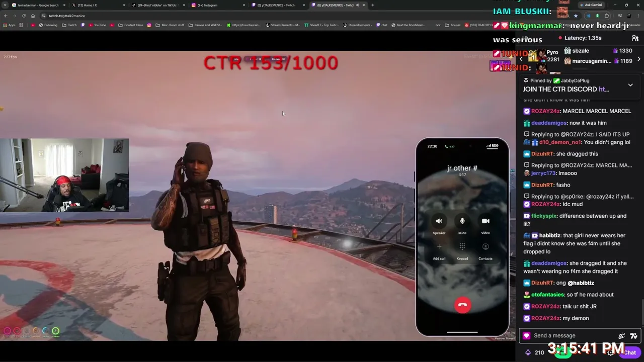Show next gift leaderboard entries with right arrow
Screen dimensions: 644x362
[x=639, y=59]
